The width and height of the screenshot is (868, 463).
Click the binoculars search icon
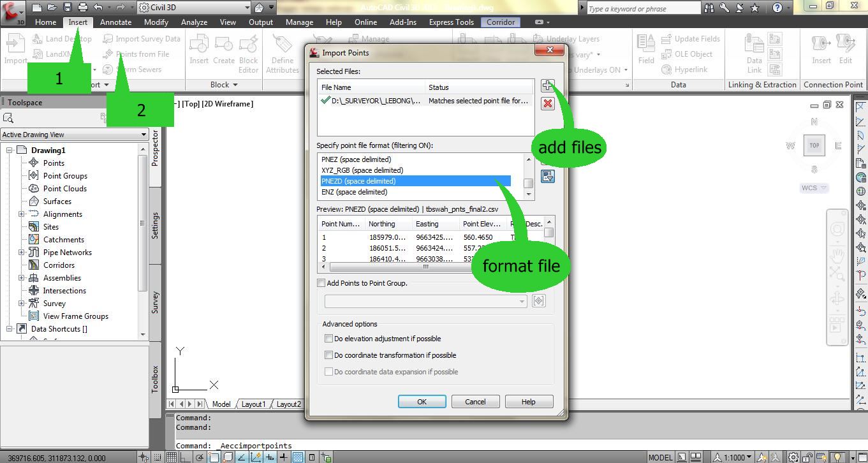709,8
